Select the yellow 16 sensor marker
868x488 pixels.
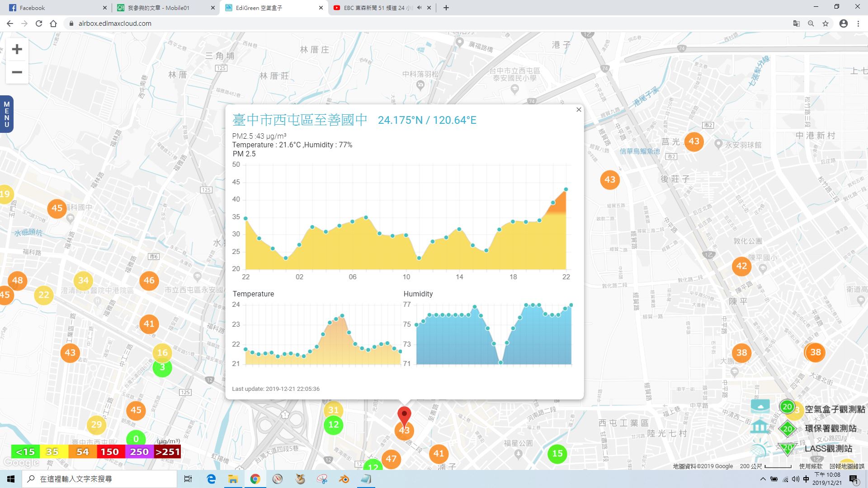click(162, 352)
